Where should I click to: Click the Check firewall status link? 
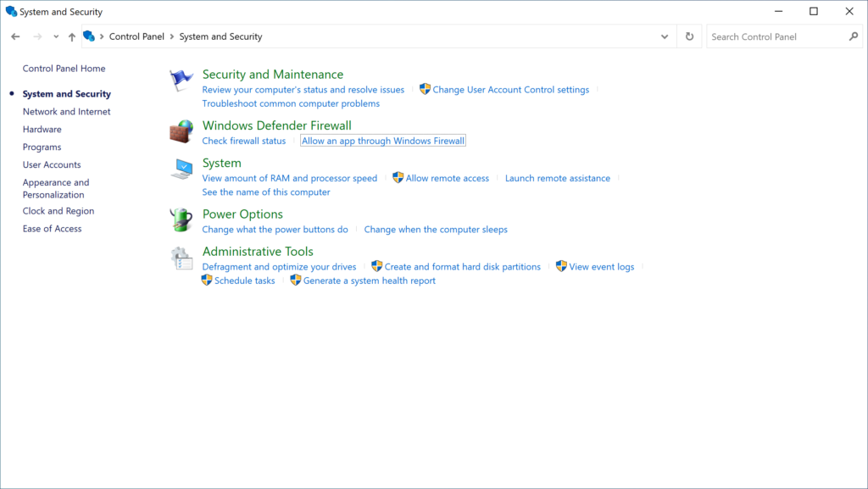tap(243, 141)
